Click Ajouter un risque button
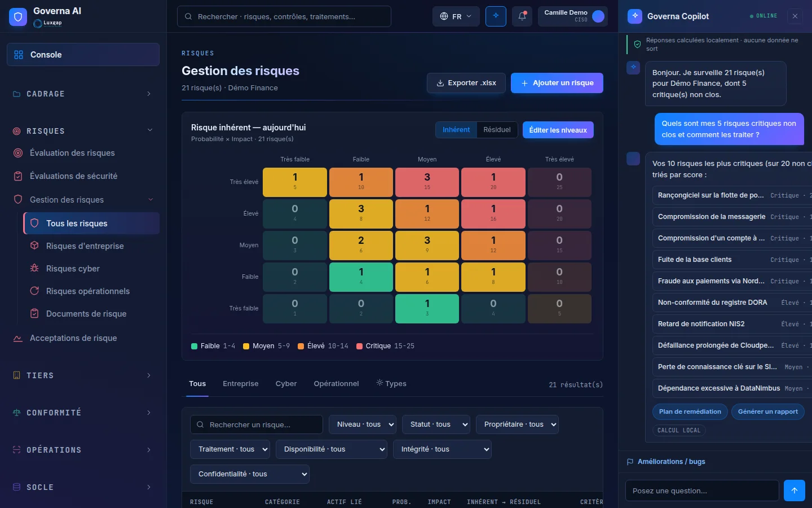The height and width of the screenshot is (508, 812). [x=557, y=83]
